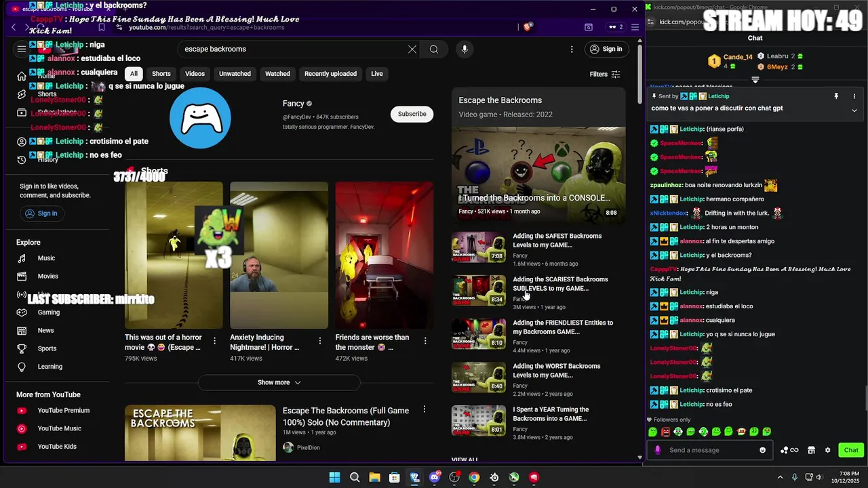868x488 pixels.
Task: Select the Recently uploaded filter chip
Action: 330,74
